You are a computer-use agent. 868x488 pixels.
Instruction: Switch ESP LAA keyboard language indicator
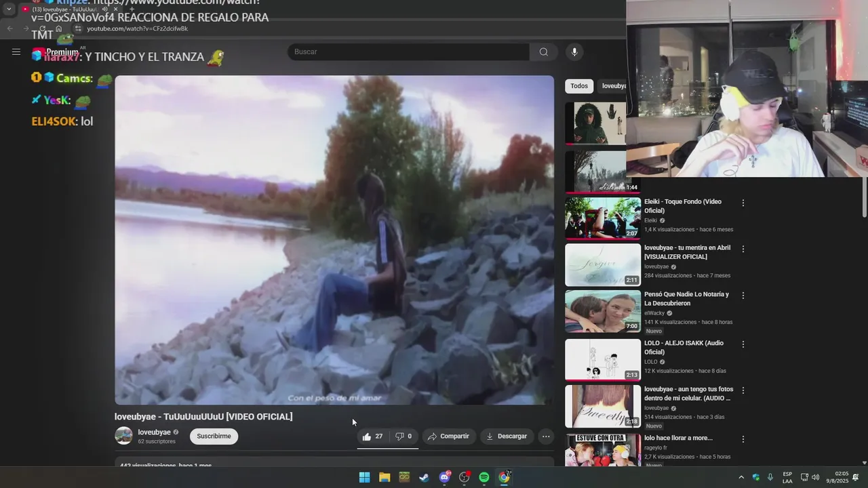click(x=787, y=477)
